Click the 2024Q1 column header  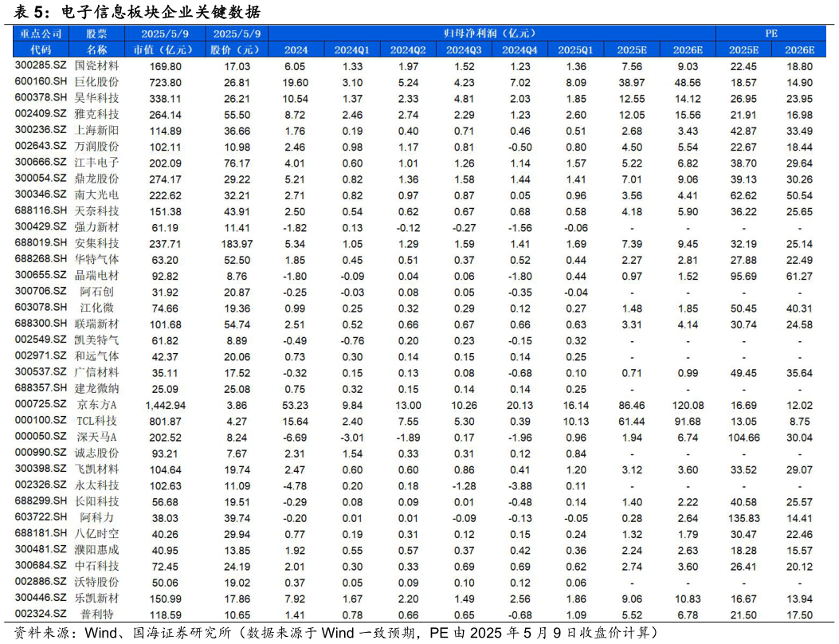point(351,50)
